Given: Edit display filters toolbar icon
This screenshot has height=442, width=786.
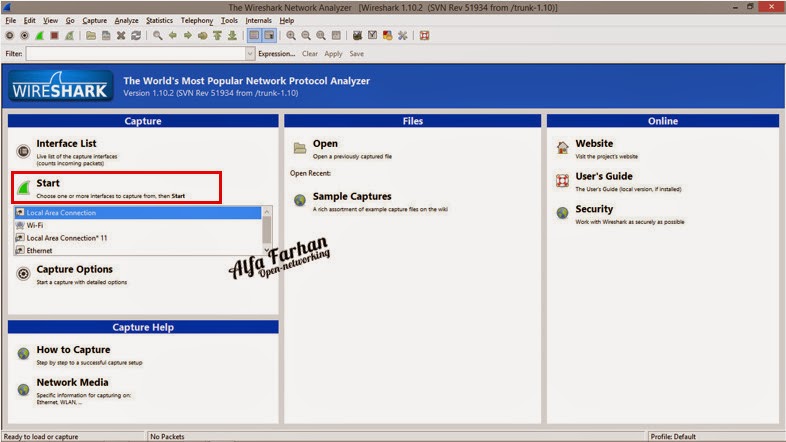Looking at the screenshot, I should click(372, 36).
